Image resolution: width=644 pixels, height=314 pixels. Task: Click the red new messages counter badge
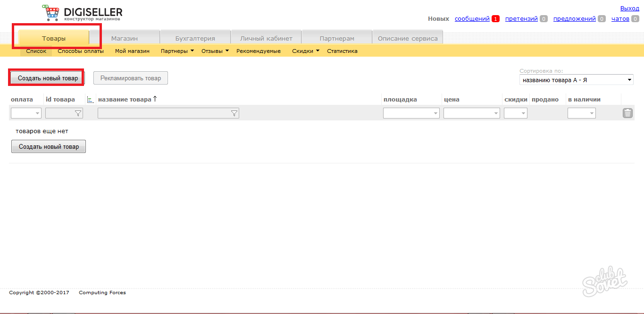click(495, 19)
